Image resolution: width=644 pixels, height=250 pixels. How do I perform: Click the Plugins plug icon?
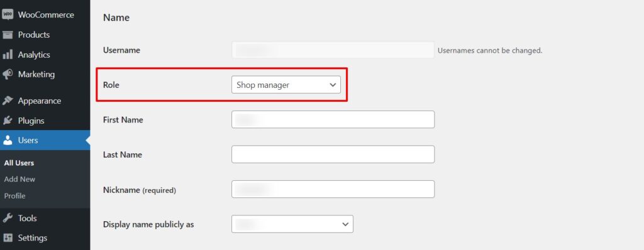coord(8,121)
